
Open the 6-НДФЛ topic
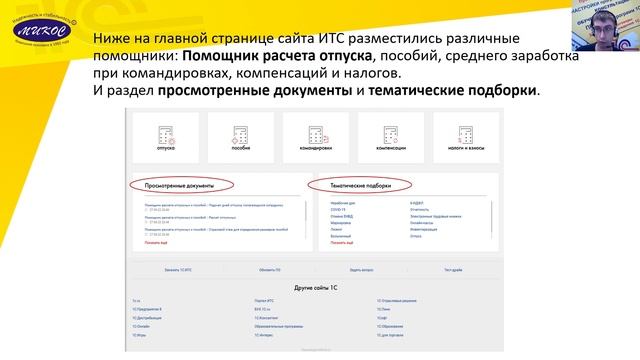click(x=417, y=203)
